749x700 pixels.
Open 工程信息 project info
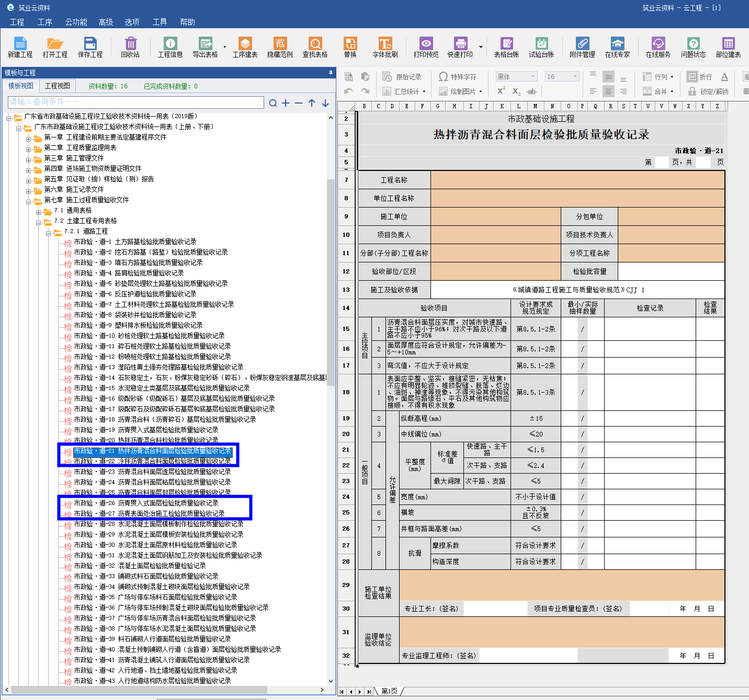[170, 47]
